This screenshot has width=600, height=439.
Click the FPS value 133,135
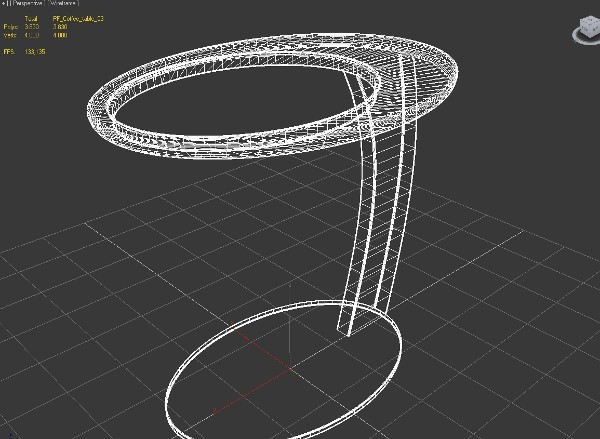(35, 51)
